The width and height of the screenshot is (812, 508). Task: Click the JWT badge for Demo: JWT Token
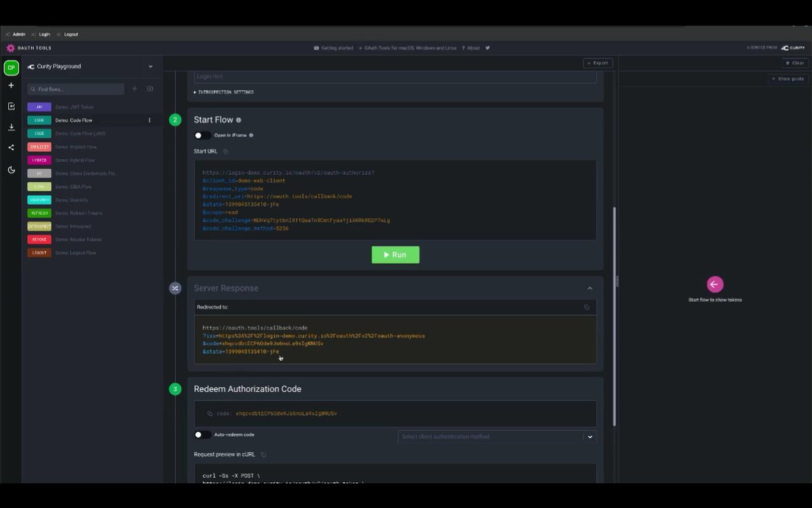click(39, 107)
